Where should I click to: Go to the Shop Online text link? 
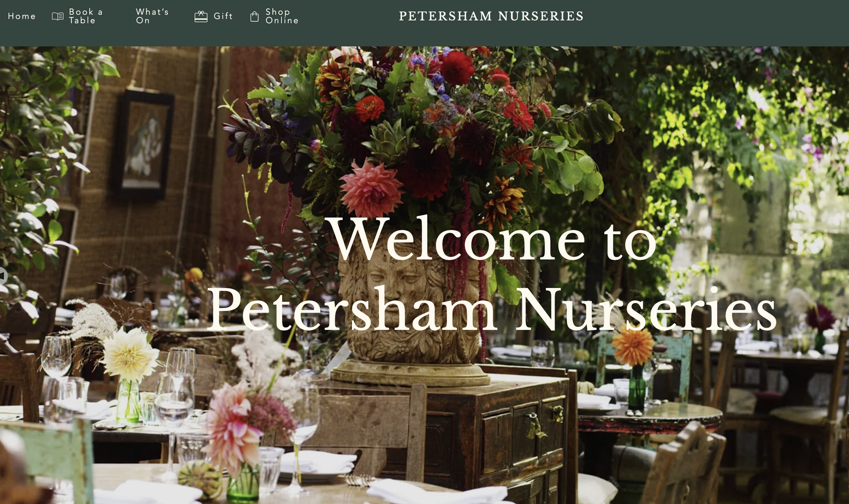click(x=282, y=16)
